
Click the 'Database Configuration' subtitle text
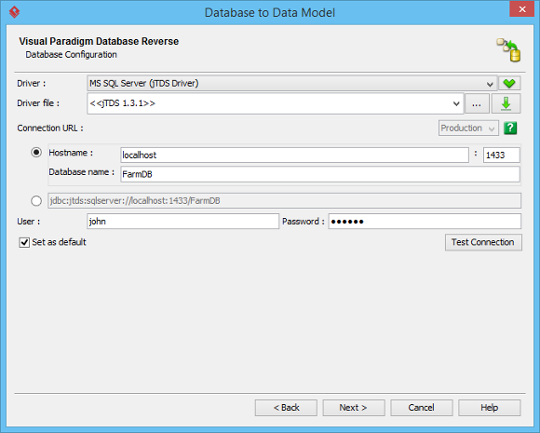[x=71, y=55]
